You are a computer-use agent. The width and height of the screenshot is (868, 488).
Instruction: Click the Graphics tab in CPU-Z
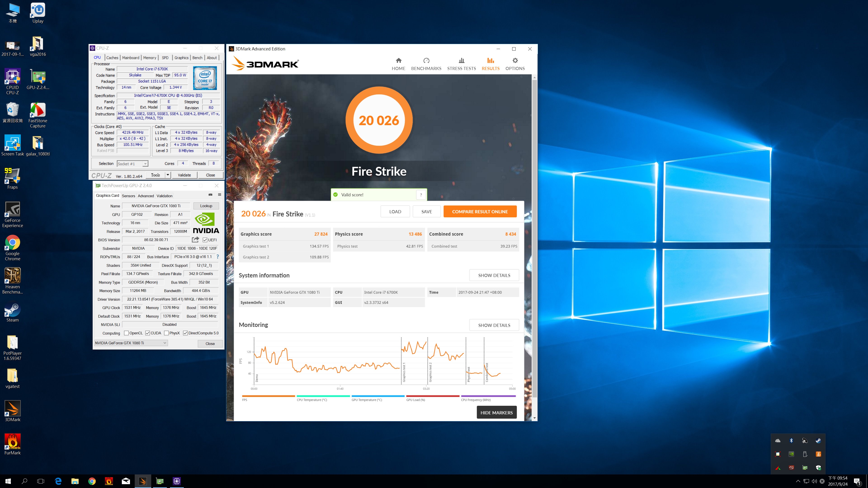point(181,58)
